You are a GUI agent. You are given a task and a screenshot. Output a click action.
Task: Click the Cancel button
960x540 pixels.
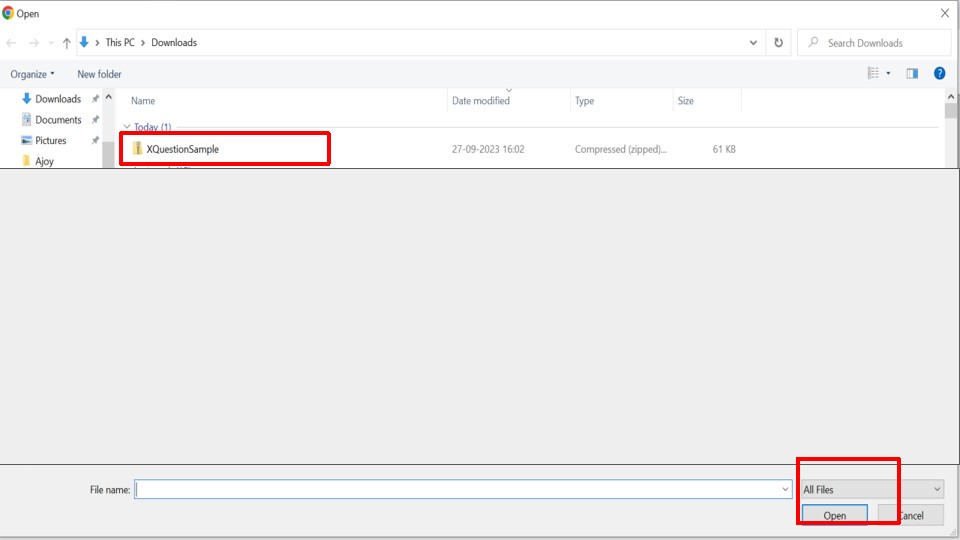pyautogui.click(x=911, y=515)
